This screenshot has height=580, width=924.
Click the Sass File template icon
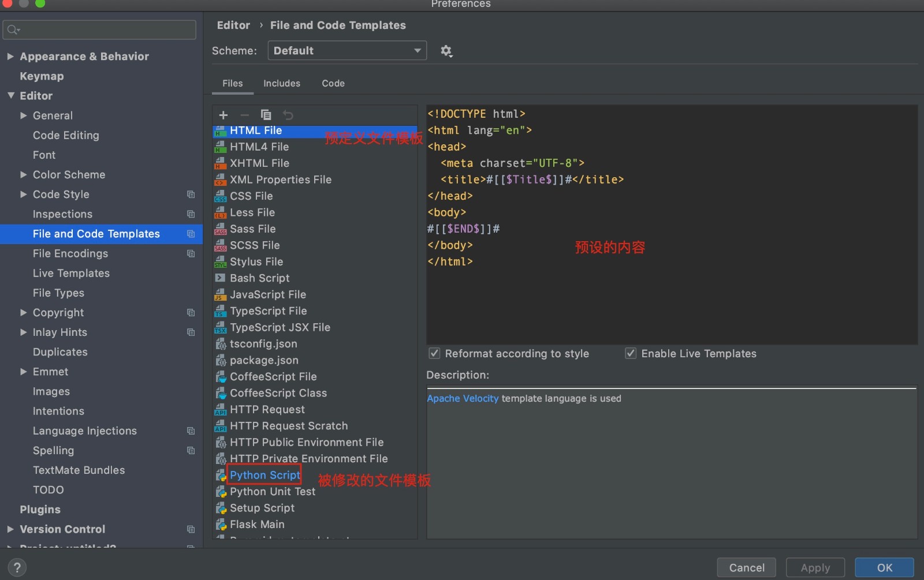220,229
